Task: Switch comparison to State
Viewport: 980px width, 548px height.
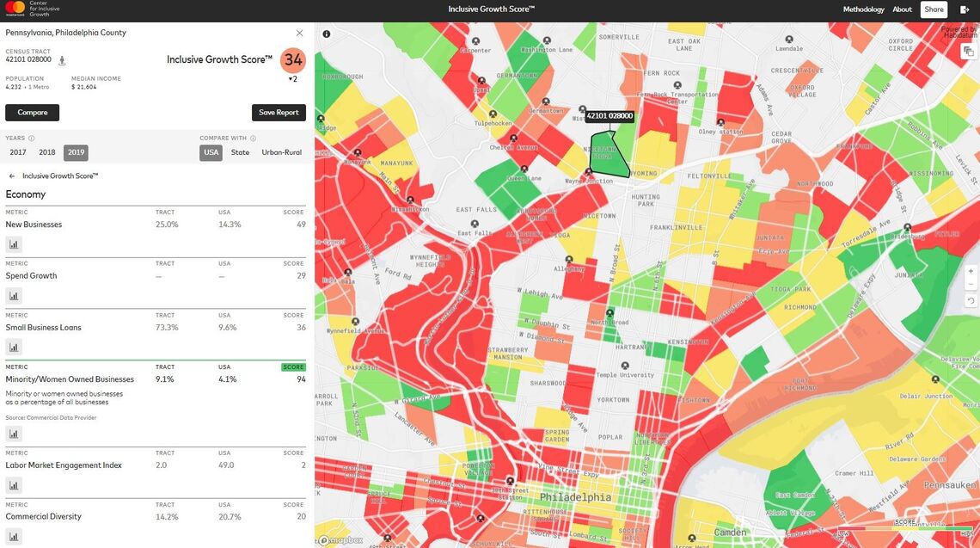Action: pyautogui.click(x=240, y=152)
